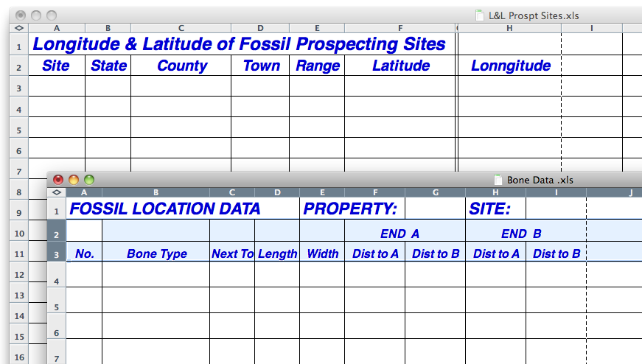Select the 'Width' header cell

click(x=322, y=253)
